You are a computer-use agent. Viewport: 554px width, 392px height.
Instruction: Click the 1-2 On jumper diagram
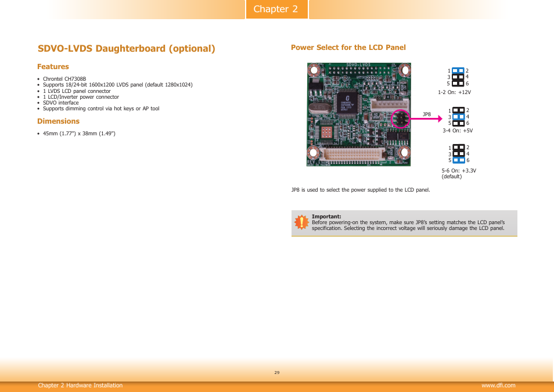pyautogui.click(x=458, y=77)
